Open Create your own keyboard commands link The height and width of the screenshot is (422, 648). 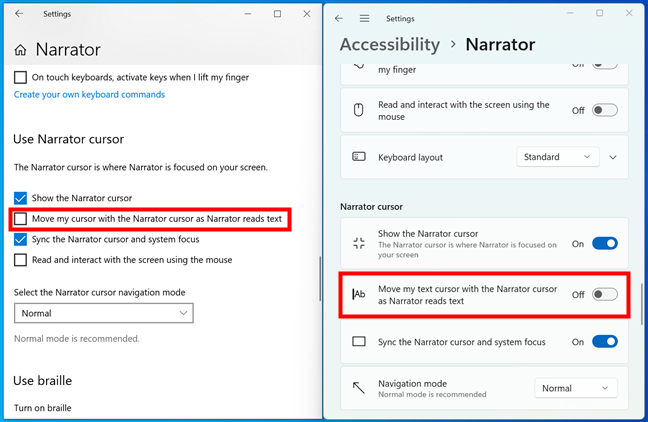[89, 95]
